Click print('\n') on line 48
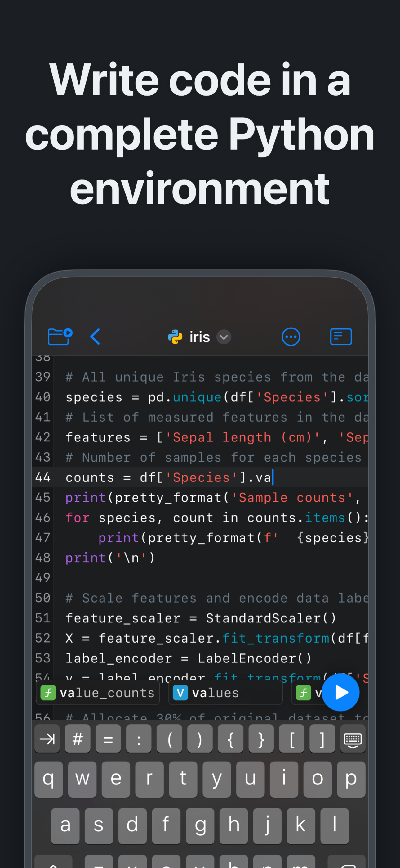This screenshot has height=868, width=400. pos(110,558)
